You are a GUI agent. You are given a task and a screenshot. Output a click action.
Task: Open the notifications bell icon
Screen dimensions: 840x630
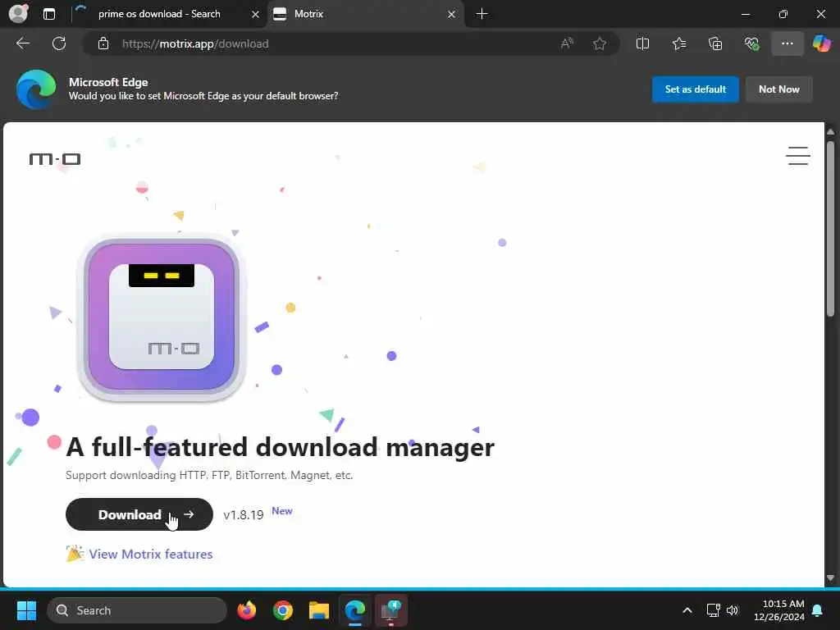pos(818,610)
